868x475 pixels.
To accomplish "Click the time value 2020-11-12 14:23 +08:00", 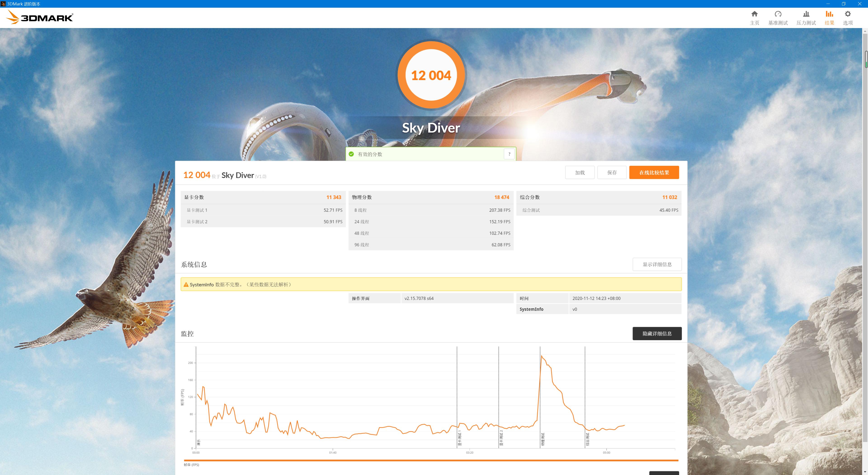I will (x=597, y=298).
